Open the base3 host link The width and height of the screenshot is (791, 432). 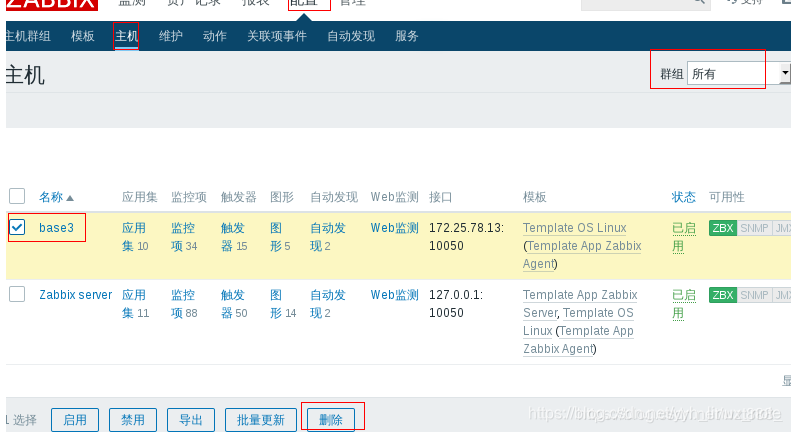pyautogui.click(x=56, y=228)
